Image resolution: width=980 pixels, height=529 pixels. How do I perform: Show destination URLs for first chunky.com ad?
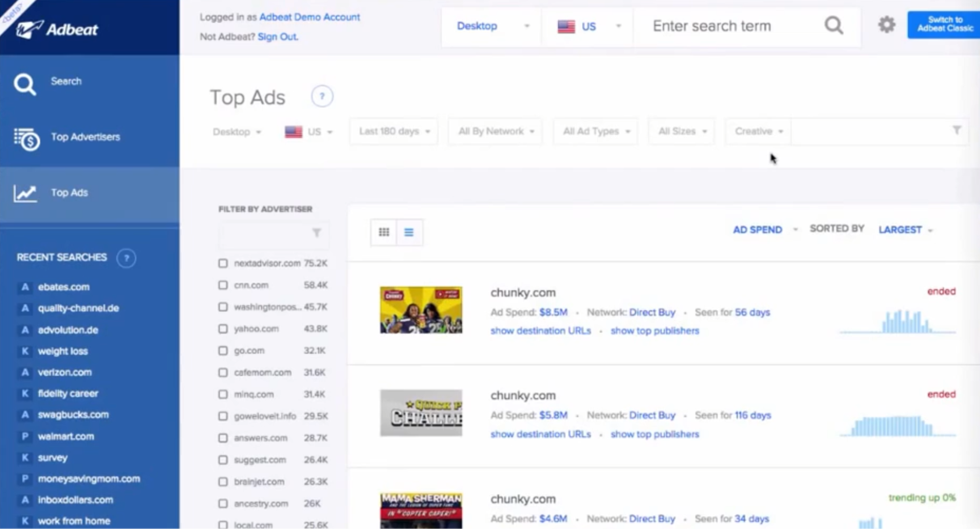pos(541,331)
